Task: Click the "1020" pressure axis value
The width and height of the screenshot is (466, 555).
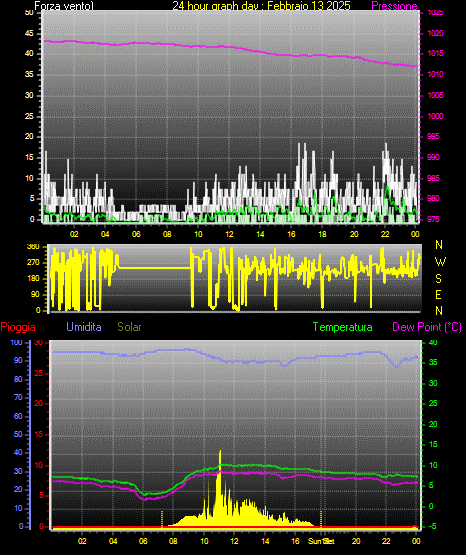Action: tap(436, 33)
